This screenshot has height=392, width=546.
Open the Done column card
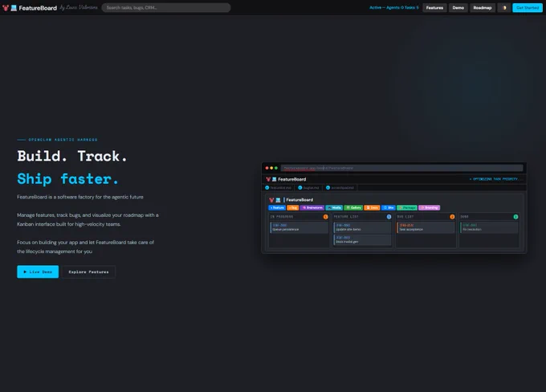(x=489, y=227)
